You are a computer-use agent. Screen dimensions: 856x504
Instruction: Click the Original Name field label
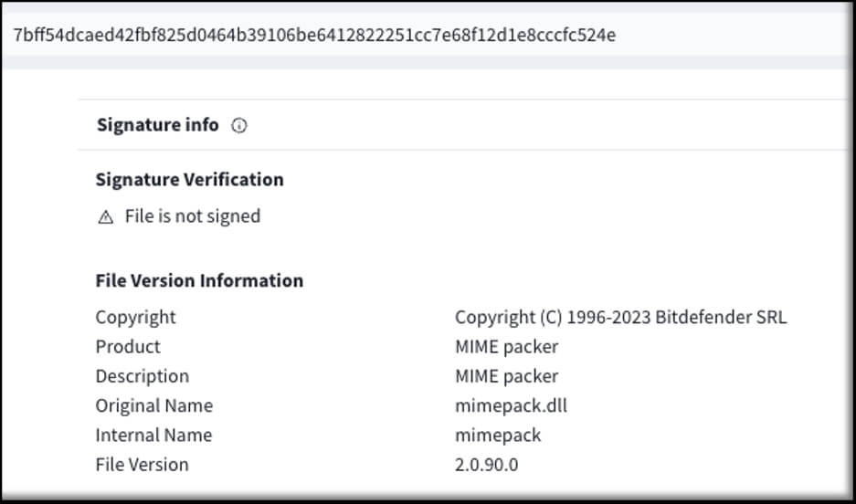153,405
